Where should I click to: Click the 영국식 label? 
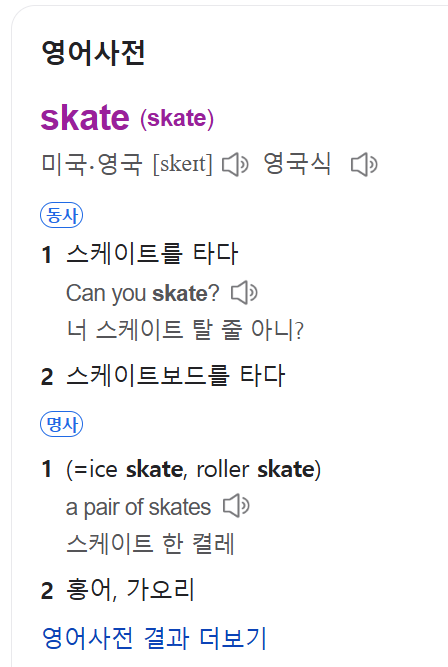(x=297, y=163)
